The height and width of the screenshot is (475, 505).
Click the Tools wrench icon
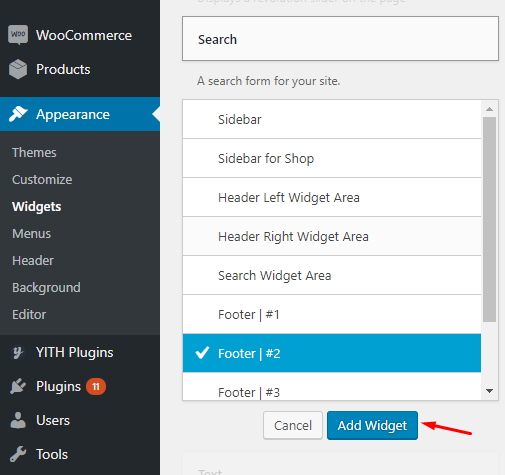(18, 454)
